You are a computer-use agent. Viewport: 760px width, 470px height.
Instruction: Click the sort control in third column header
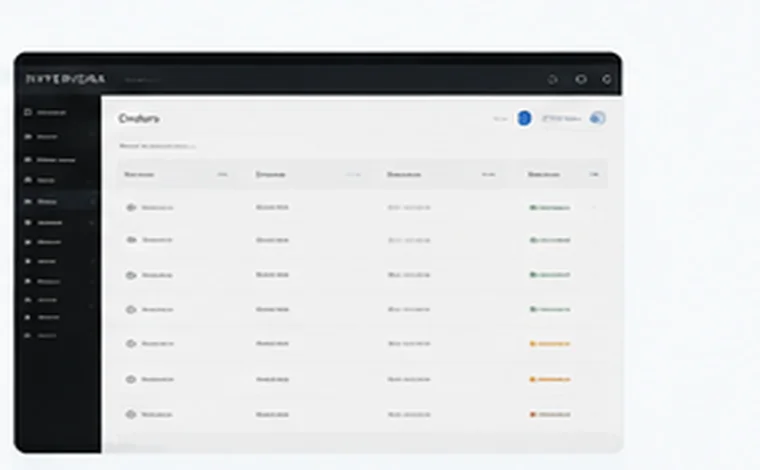pos(488,174)
